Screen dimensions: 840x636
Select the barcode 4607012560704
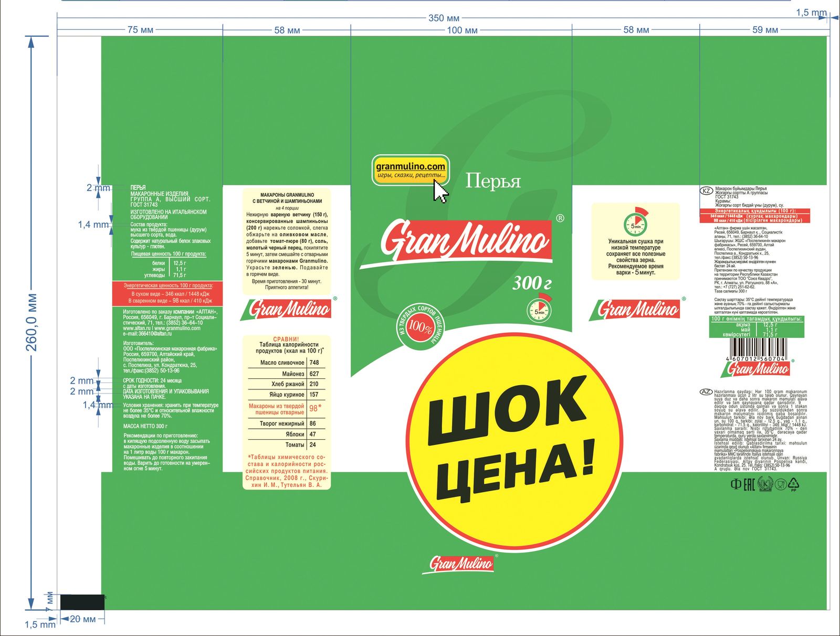[756, 349]
